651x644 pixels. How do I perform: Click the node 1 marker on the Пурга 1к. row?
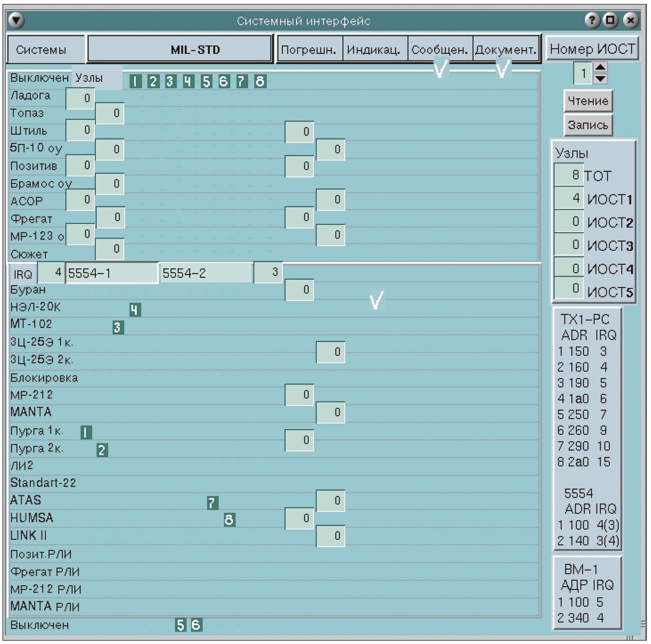86,432
